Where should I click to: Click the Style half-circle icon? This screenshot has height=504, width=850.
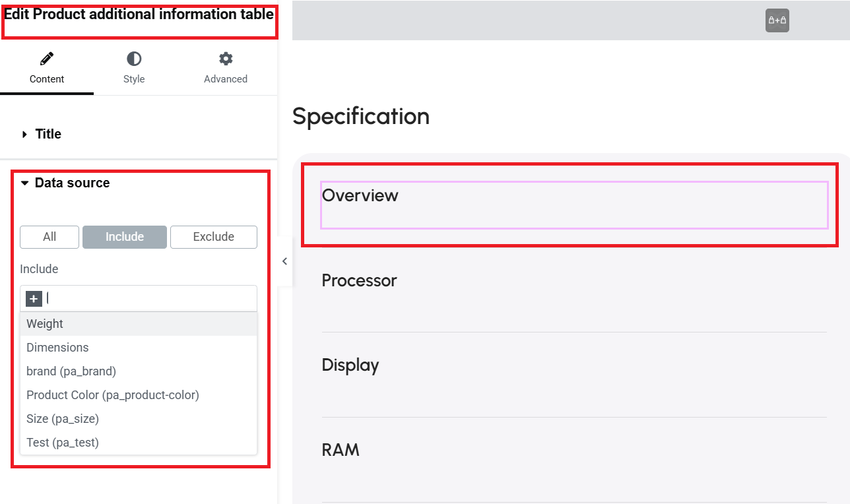[134, 59]
